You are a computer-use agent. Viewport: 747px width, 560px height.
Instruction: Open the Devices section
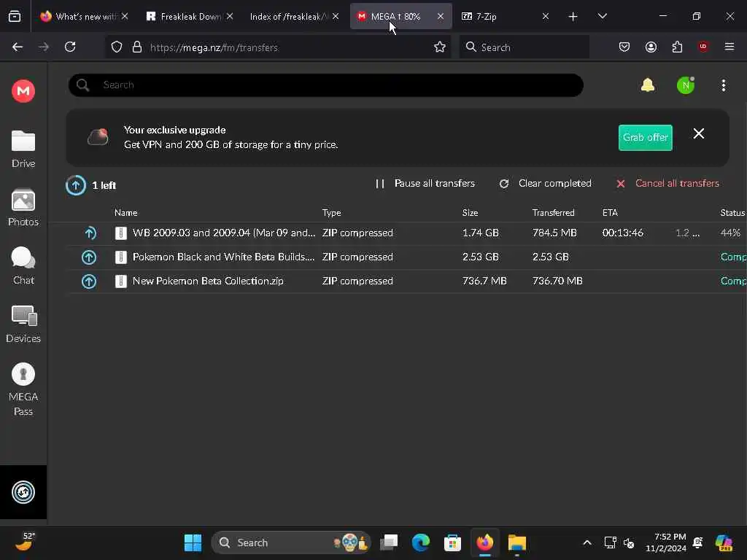(x=23, y=324)
